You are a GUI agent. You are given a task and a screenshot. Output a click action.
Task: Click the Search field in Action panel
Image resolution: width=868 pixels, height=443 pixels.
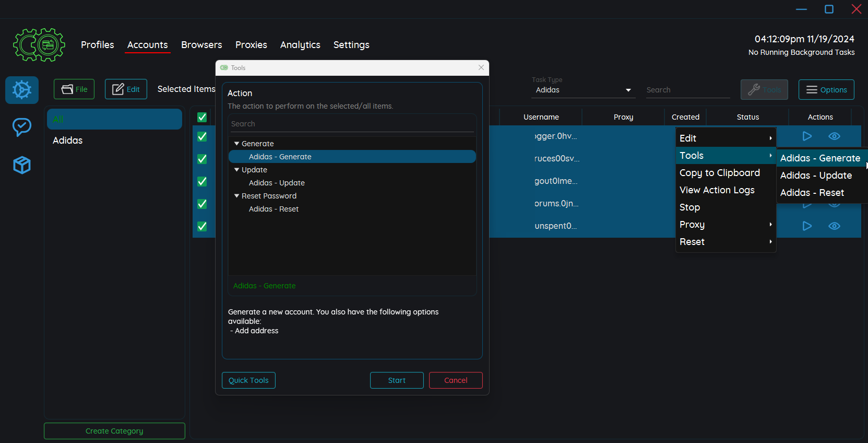pyautogui.click(x=352, y=124)
